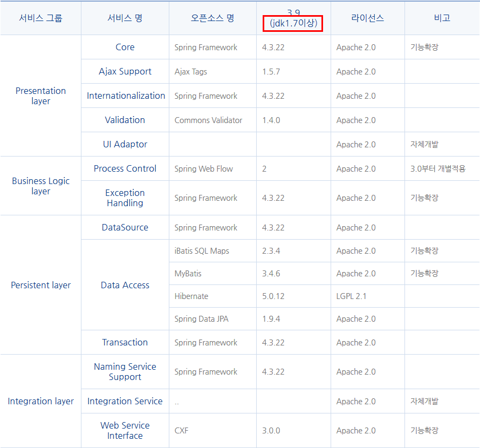Select the MyBatis cell

(212, 273)
